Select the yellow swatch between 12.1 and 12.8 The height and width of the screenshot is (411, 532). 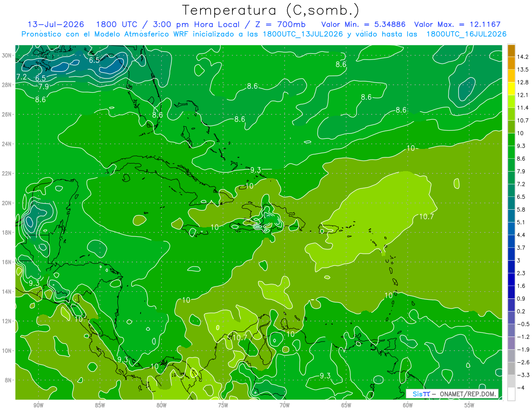pos(511,89)
